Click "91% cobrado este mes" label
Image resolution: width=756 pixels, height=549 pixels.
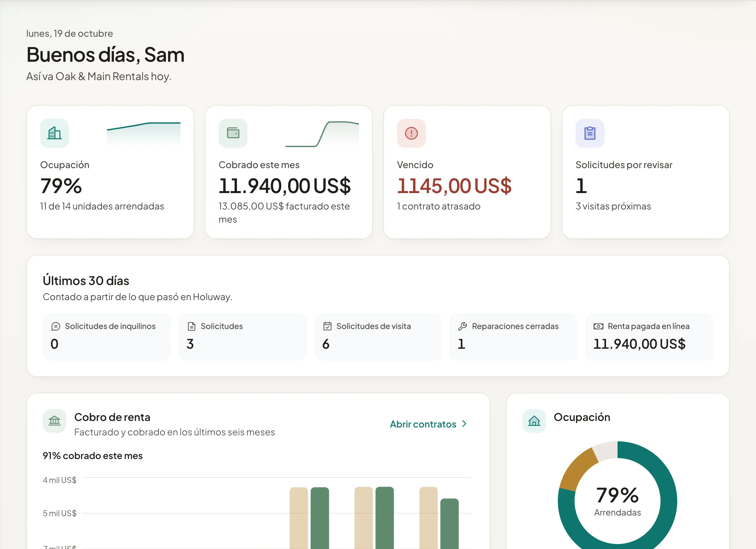point(93,456)
